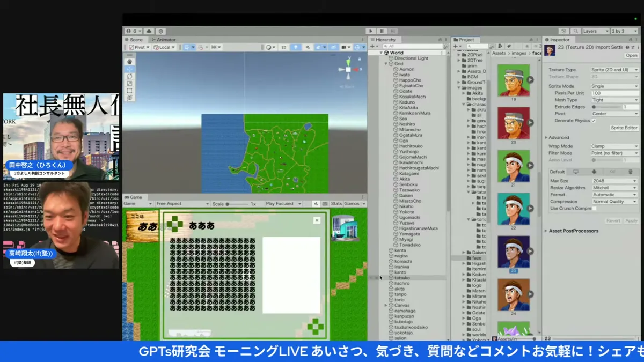The image size is (644, 362).
Task: Toggle Use Crunch Compression checkbox
Action: 594,208
